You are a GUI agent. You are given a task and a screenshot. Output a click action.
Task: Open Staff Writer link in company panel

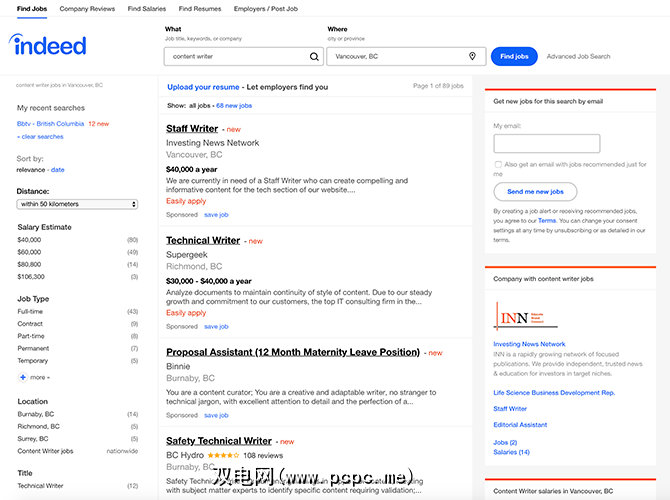coord(510,409)
